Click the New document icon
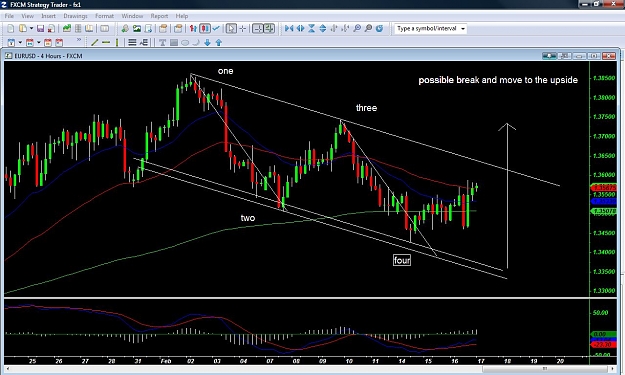Image resolution: width=625 pixels, height=375 pixels. tap(11, 28)
